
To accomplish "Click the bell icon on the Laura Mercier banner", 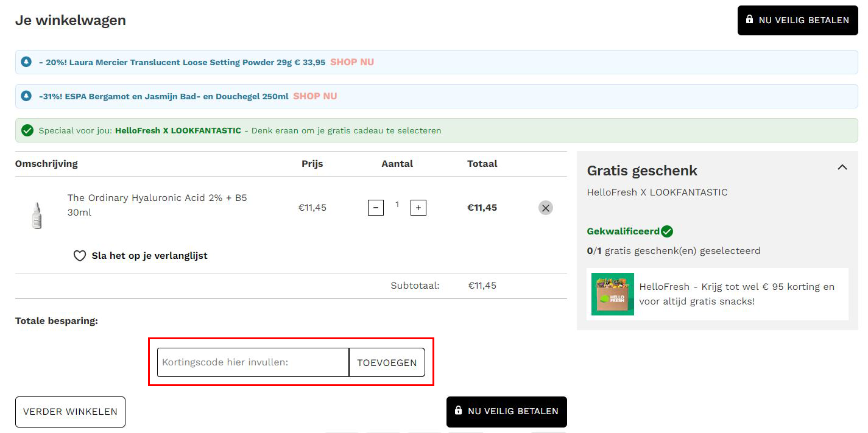I will click(25, 62).
